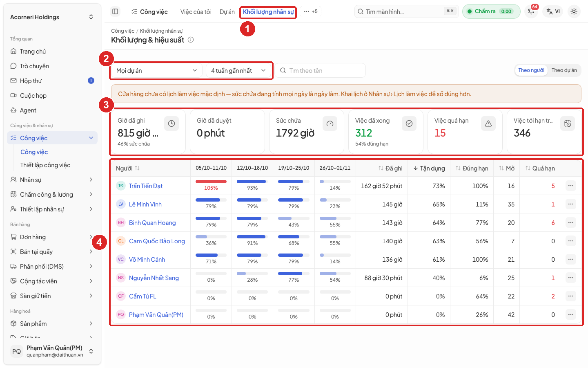Screen dimensions: 588x368
Task: Switch theme with the sun icon
Action: point(574,11)
